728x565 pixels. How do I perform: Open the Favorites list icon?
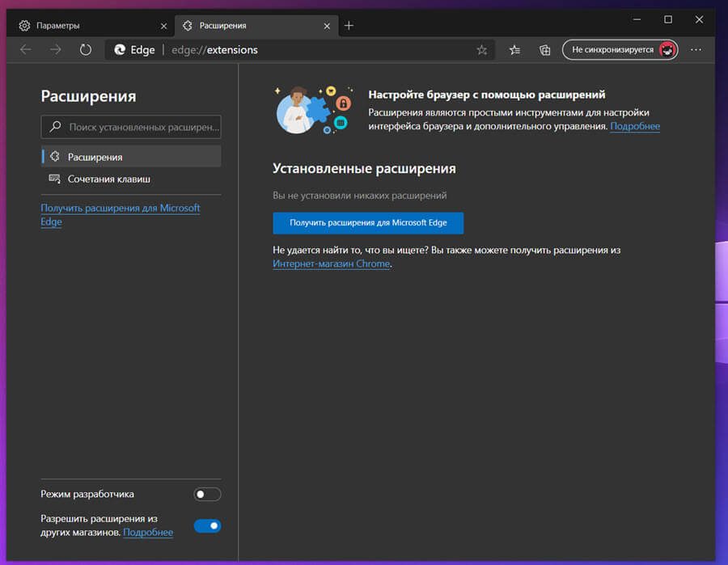click(514, 49)
